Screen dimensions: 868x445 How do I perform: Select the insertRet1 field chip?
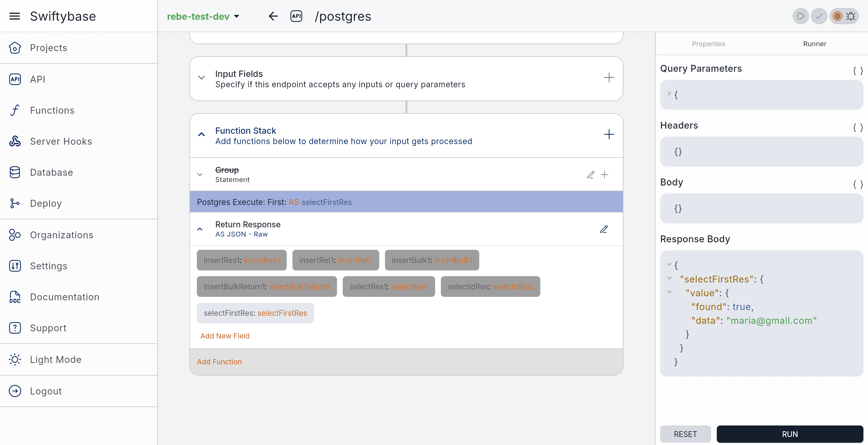(336, 260)
